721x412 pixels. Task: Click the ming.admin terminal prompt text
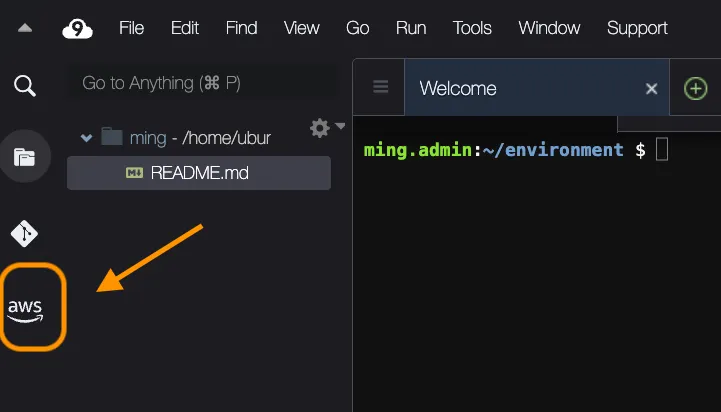point(418,150)
